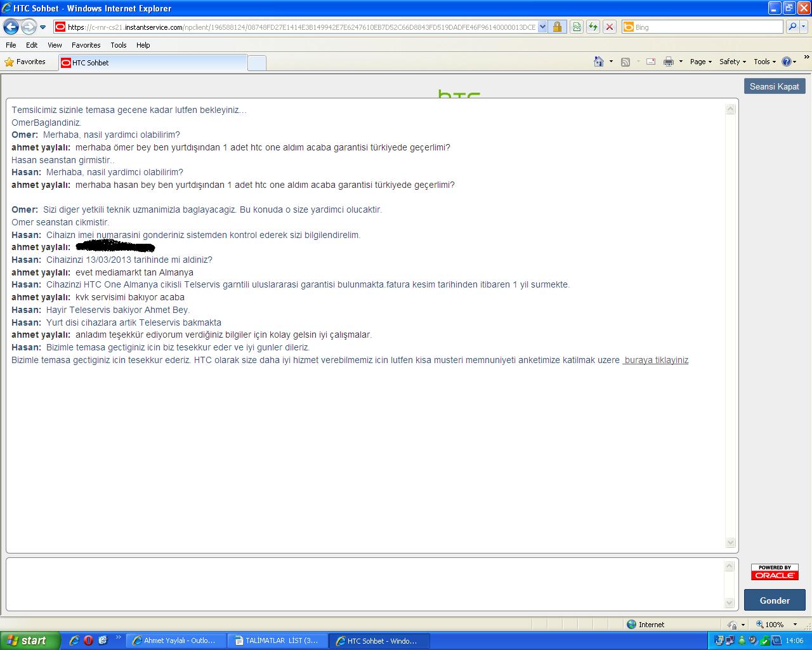
Task: Launch Opera from quick launch
Action: click(88, 640)
